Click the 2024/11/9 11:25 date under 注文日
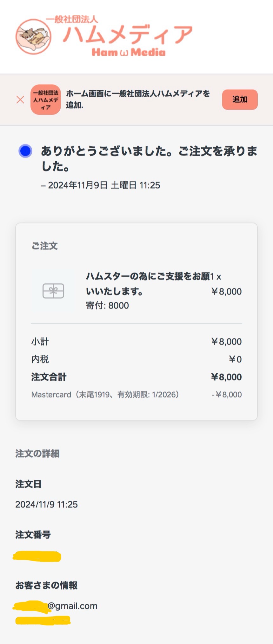The height and width of the screenshot is (644, 273). (46, 505)
